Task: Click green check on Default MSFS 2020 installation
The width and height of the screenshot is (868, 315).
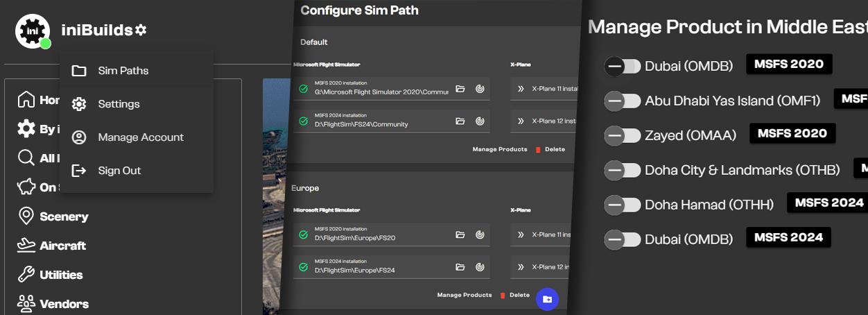Action: [303, 89]
